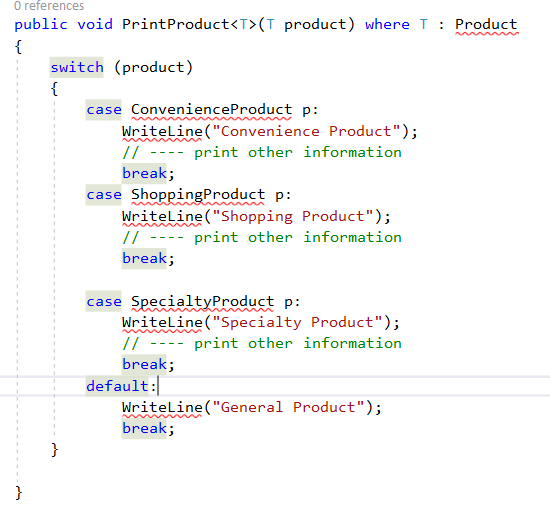This screenshot has height=510, width=550.
Task: Click the 'SpecialtyProduct' type name
Action: [x=202, y=301]
